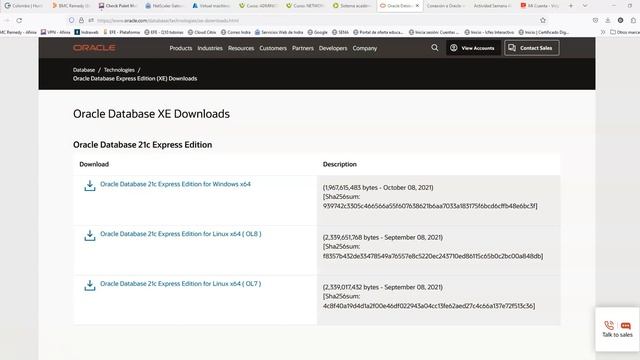This screenshot has width=640, height=360.
Task: Switch to the Sistema académico tab
Action: pyautogui.click(x=351, y=6)
